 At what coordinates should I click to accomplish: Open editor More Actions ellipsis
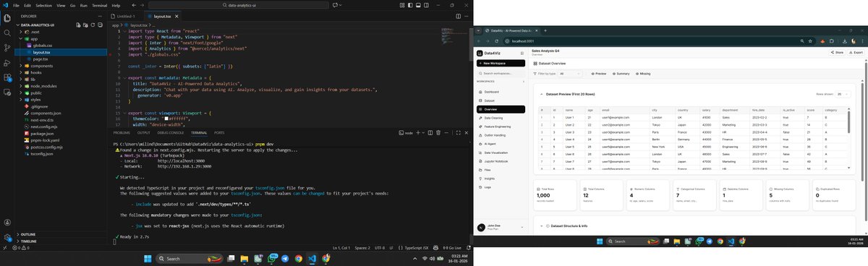point(467,16)
